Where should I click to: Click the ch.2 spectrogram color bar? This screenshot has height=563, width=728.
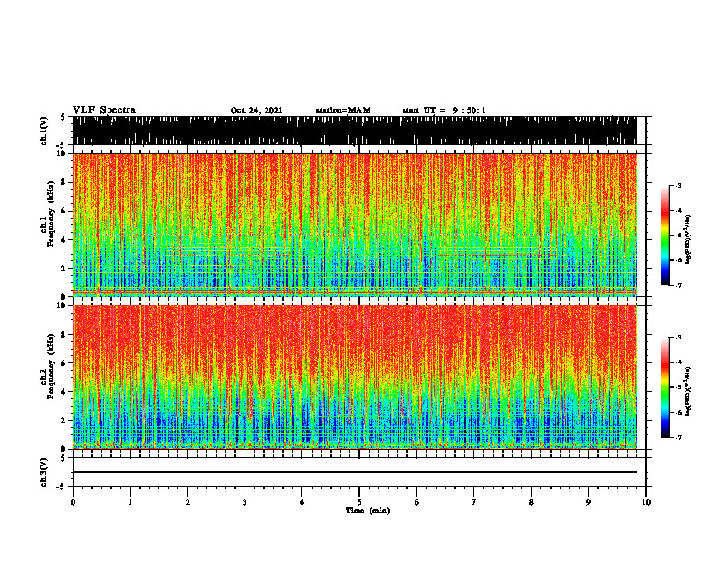[x=665, y=387]
